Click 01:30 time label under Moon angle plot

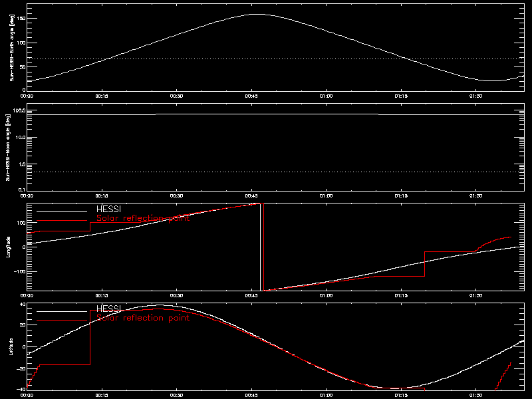(475, 196)
